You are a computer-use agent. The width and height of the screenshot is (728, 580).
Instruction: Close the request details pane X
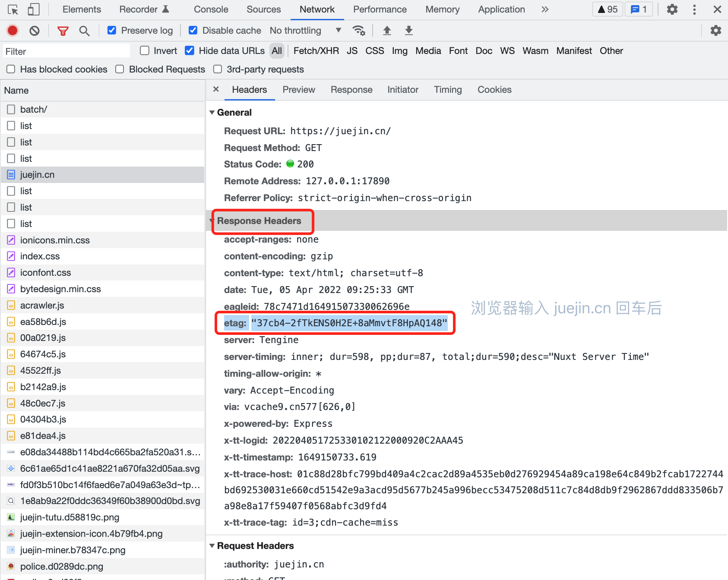(216, 89)
